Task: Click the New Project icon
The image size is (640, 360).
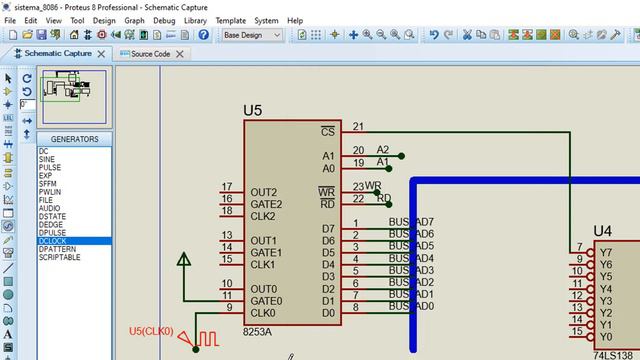Action: (13, 35)
